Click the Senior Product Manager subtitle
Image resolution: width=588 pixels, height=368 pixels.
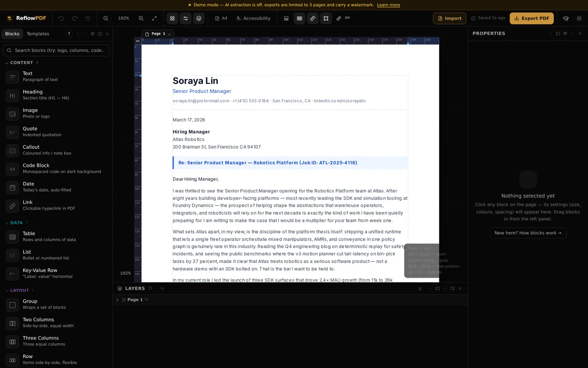pos(202,92)
